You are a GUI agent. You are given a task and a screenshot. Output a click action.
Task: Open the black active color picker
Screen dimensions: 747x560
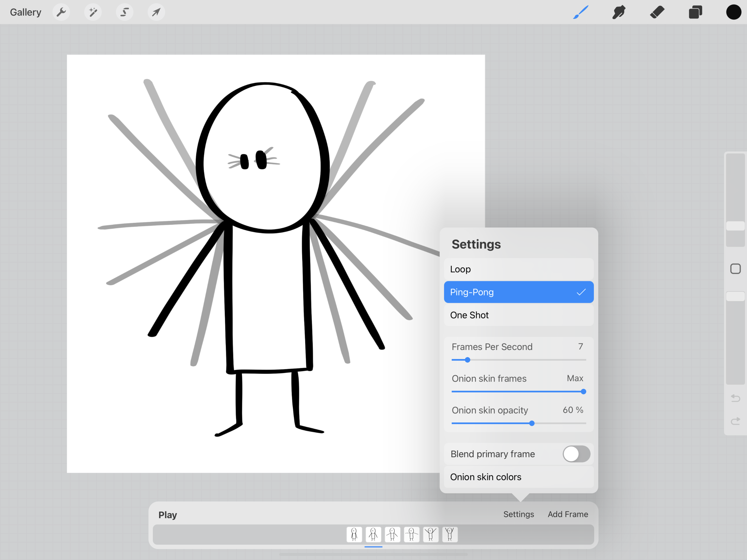(733, 13)
